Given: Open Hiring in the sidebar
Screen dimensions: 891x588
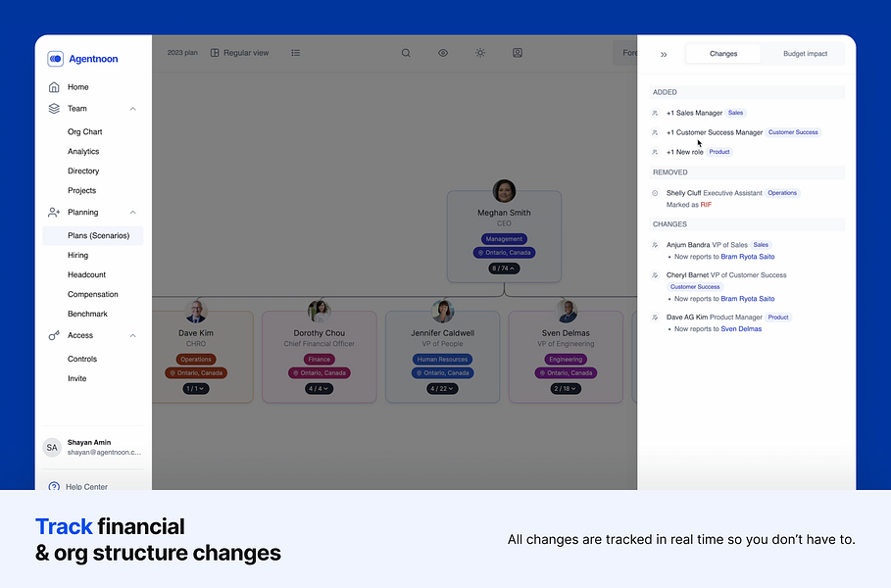Looking at the screenshot, I should [77, 255].
